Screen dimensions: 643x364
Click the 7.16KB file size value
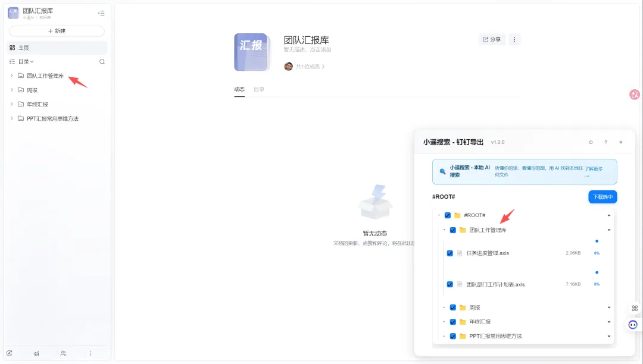tap(573, 284)
